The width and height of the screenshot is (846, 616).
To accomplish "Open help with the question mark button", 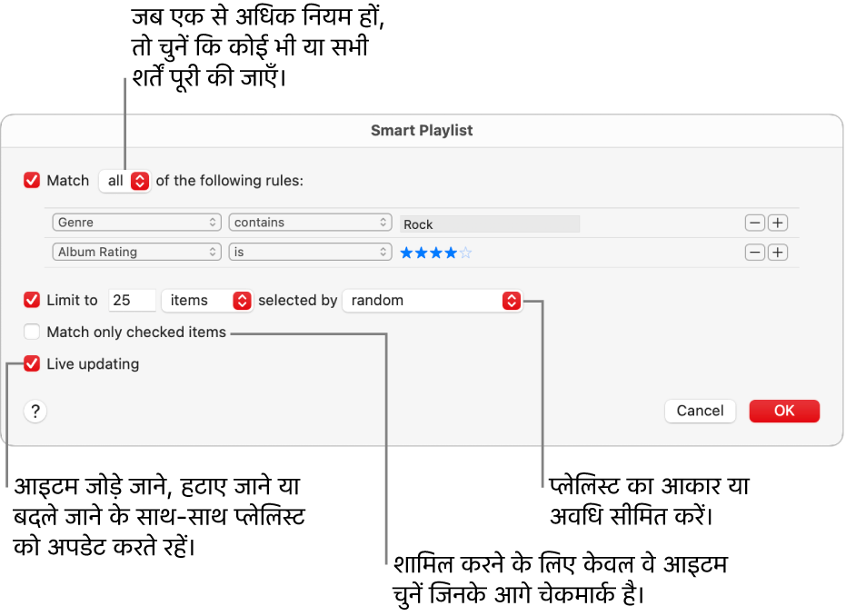I will tap(35, 411).
